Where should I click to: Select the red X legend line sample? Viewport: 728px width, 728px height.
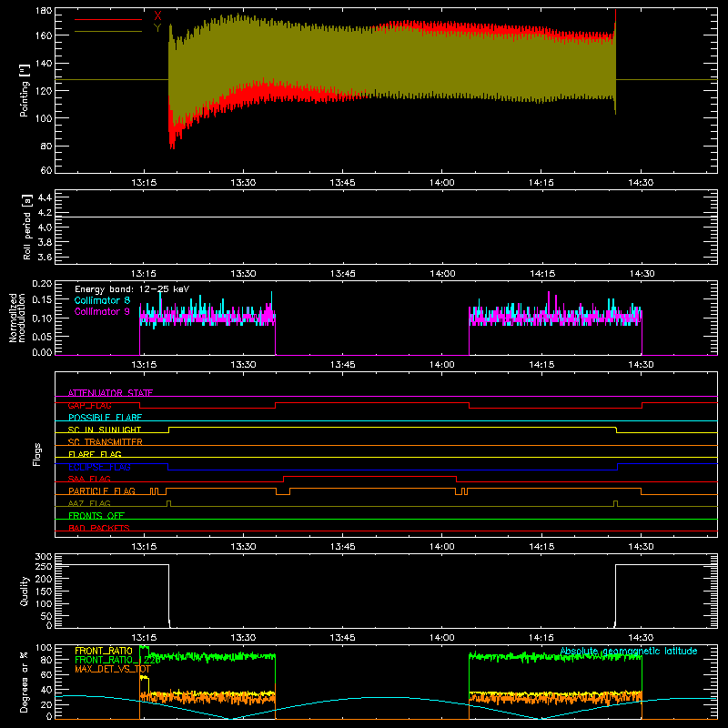point(108,19)
